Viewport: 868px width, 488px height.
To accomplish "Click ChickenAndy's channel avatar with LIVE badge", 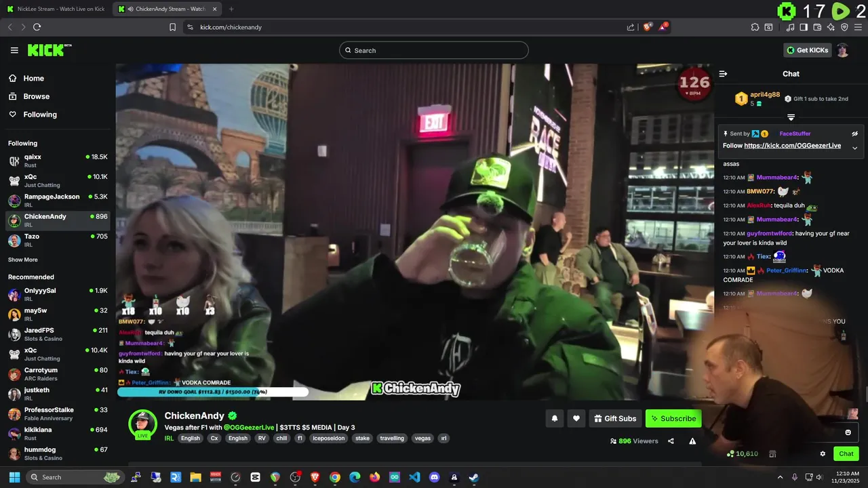I will (x=143, y=425).
